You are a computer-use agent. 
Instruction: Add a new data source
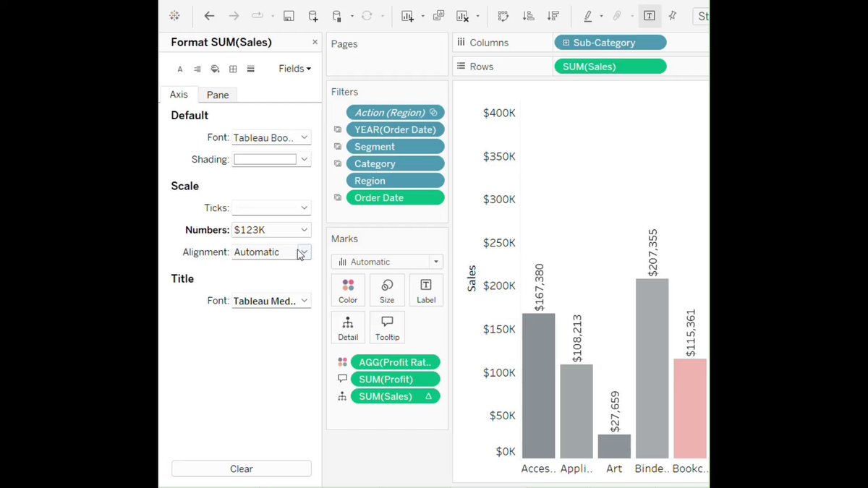(x=312, y=16)
